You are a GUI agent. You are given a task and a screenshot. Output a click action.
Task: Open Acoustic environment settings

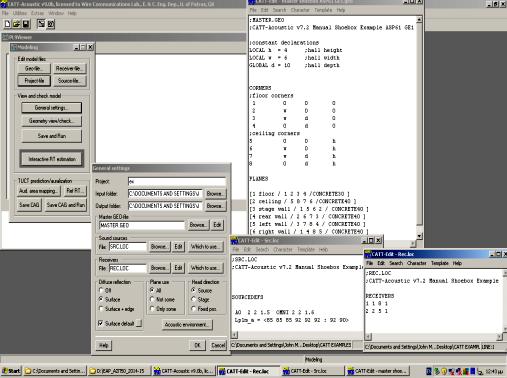[187, 324]
